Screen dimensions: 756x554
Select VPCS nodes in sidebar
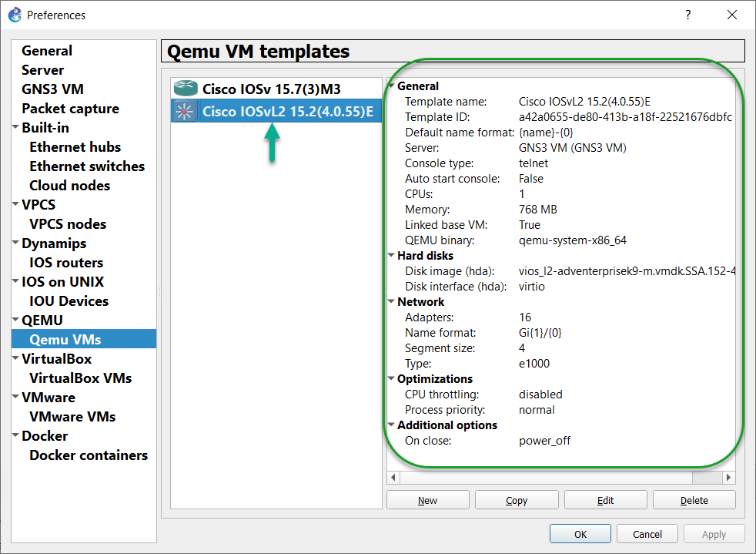pos(68,224)
